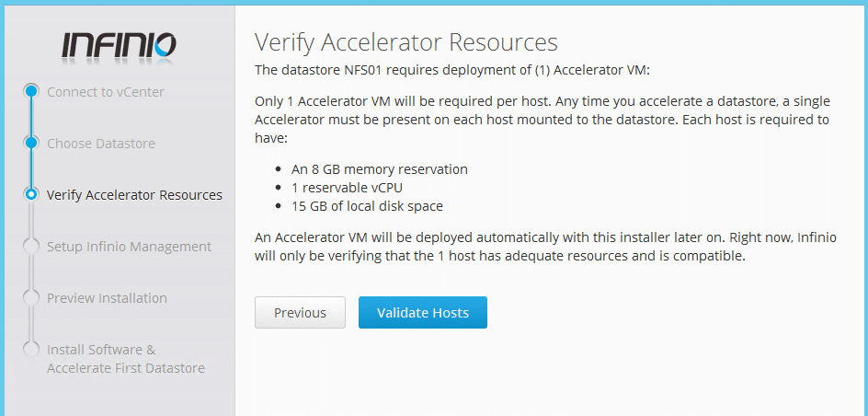868x416 pixels.
Task: Click the Validate Hosts button
Action: (x=423, y=312)
